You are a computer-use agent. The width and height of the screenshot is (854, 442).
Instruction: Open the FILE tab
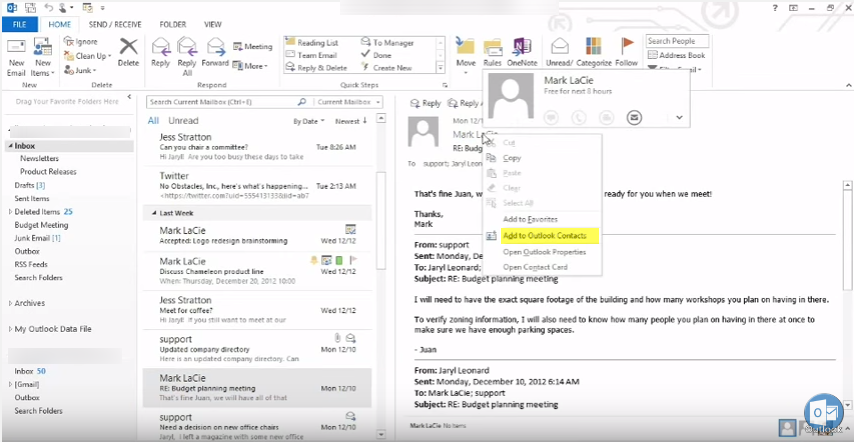click(x=20, y=24)
